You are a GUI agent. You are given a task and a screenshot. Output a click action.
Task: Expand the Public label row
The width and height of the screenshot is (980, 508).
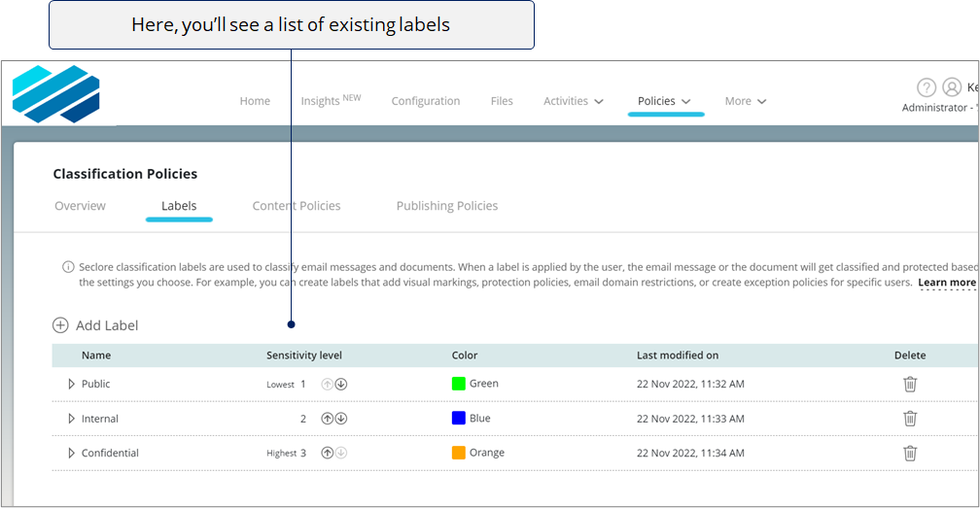tap(71, 384)
